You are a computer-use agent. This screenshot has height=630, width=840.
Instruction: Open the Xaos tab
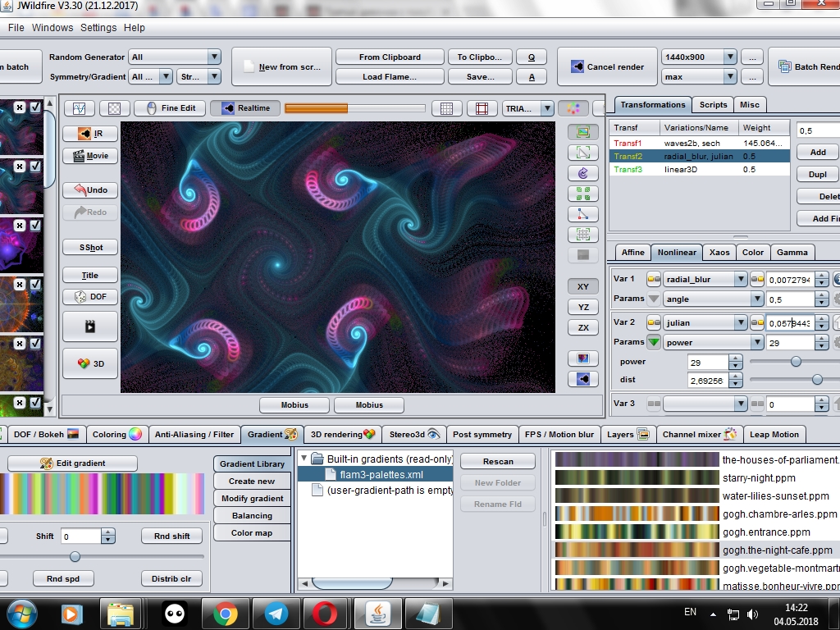pyautogui.click(x=719, y=253)
